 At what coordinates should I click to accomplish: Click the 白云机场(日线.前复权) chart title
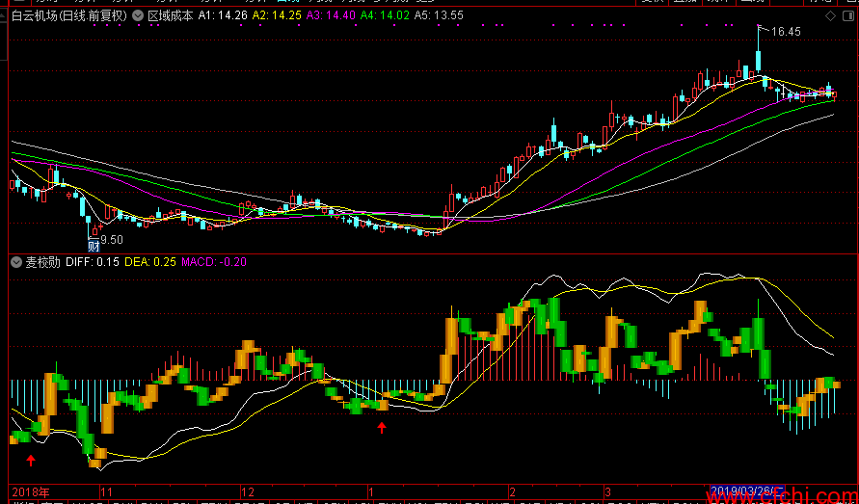pyautogui.click(x=69, y=15)
